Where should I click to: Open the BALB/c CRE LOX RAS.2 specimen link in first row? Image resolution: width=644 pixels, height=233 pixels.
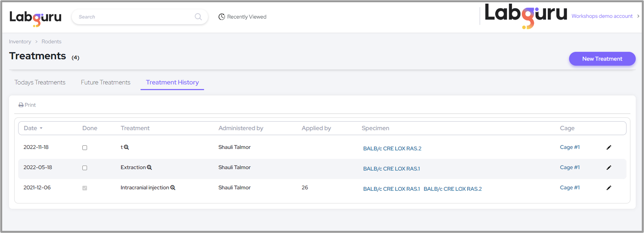(x=392, y=148)
